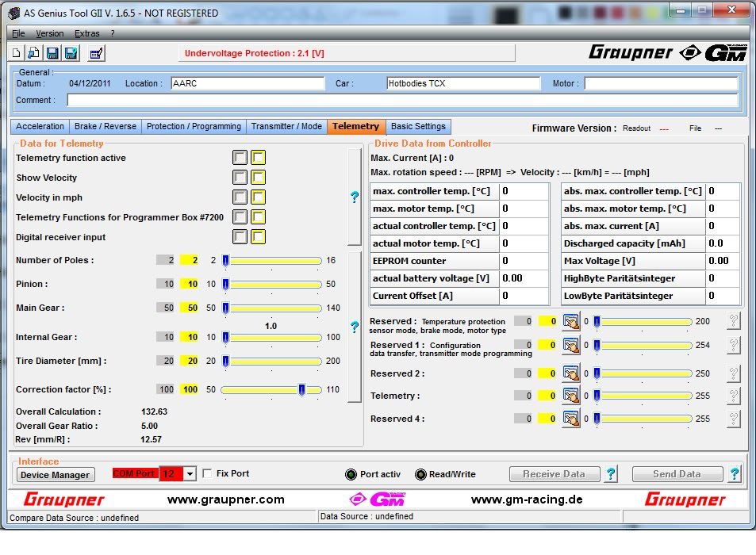Click the Tire Diameter slider
The image size is (756, 555).
(x=271, y=361)
